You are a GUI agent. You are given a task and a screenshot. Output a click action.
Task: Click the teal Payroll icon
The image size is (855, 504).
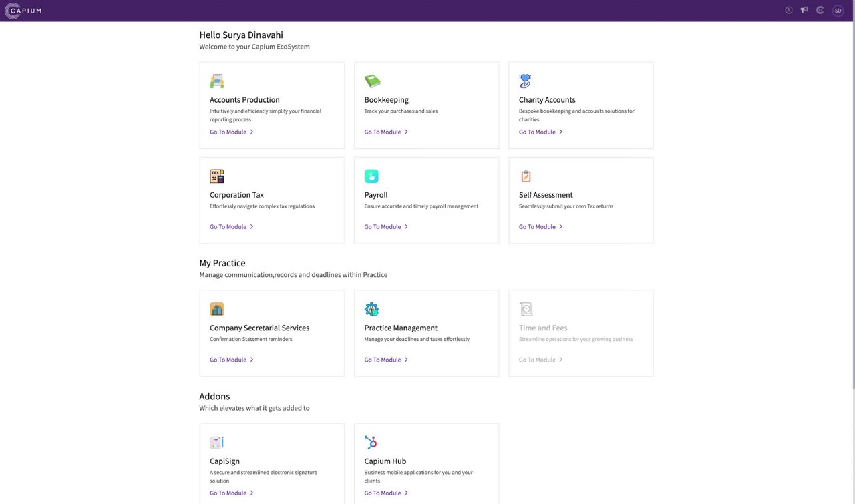[x=371, y=176]
